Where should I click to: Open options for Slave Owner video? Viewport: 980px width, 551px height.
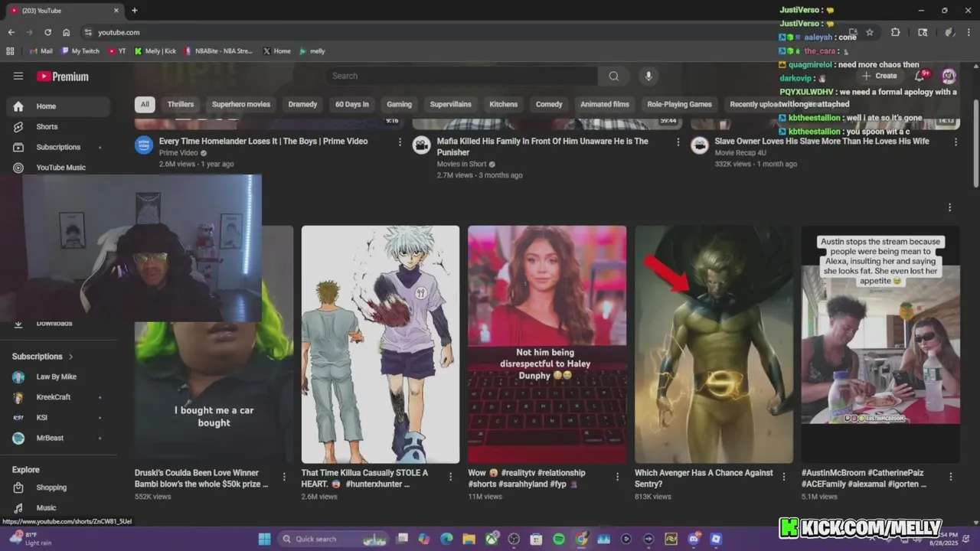click(x=955, y=142)
